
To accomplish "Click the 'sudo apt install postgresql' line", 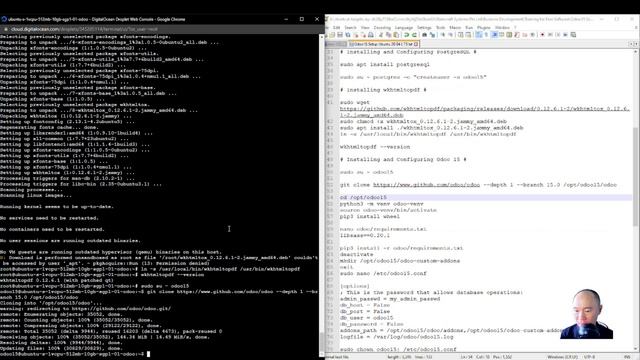I will tap(384, 64).
